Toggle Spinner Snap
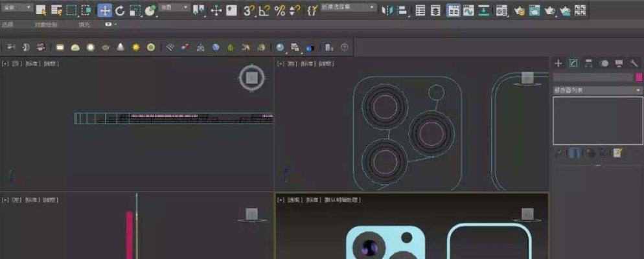644x259 pixels. 295,10
